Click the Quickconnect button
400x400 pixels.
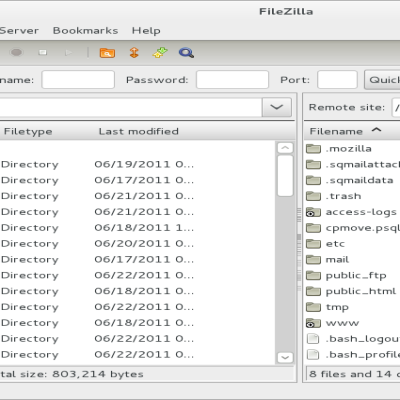click(x=382, y=80)
